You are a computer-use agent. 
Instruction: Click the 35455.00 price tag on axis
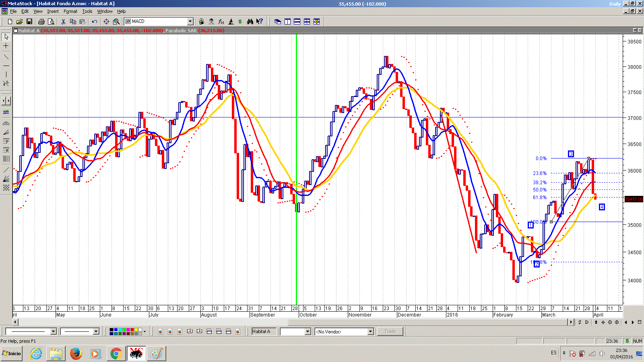click(x=634, y=199)
